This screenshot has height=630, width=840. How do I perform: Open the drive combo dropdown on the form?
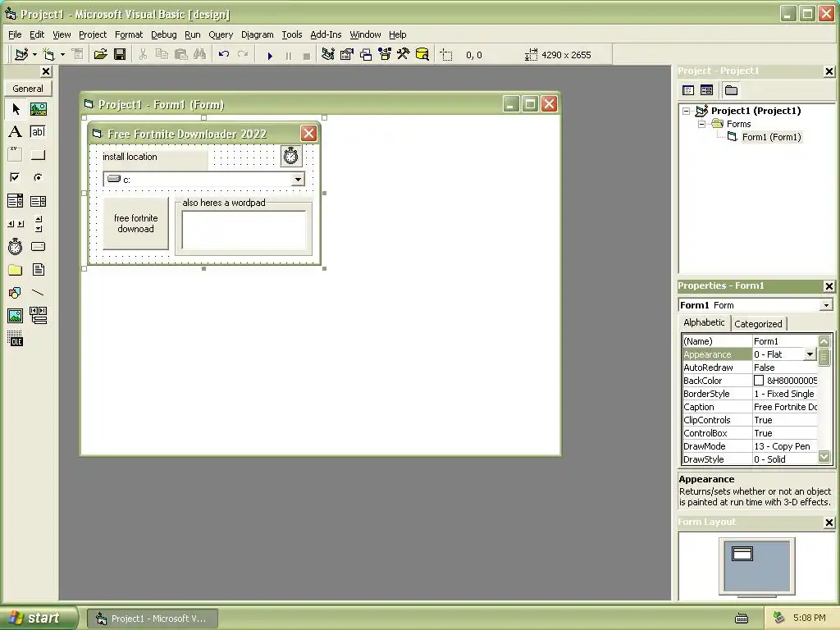298,180
